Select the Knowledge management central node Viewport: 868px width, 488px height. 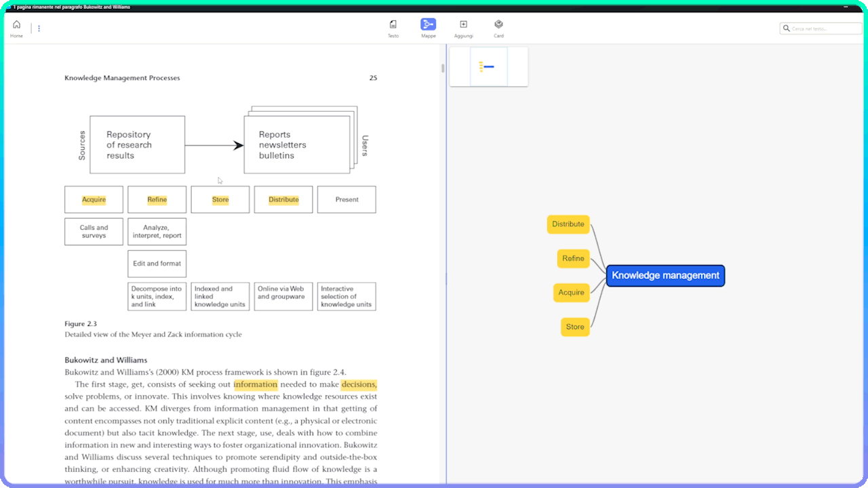[x=665, y=276]
